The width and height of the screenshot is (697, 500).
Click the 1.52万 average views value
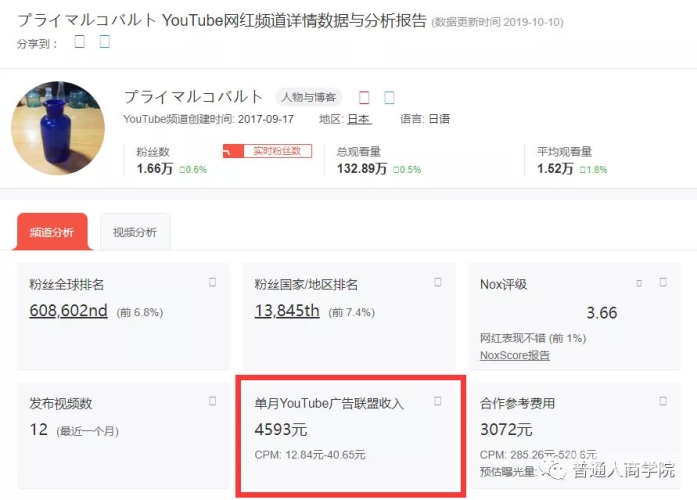pos(555,169)
